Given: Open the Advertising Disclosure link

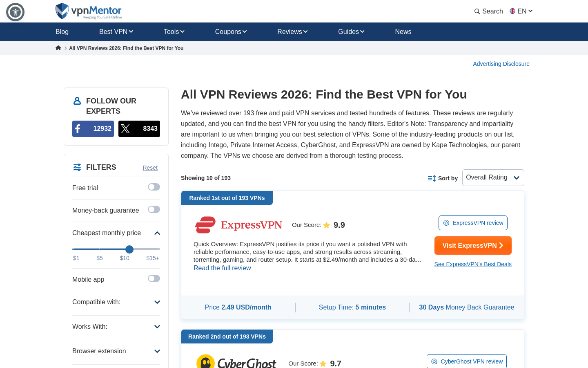Looking at the screenshot, I should click(501, 64).
